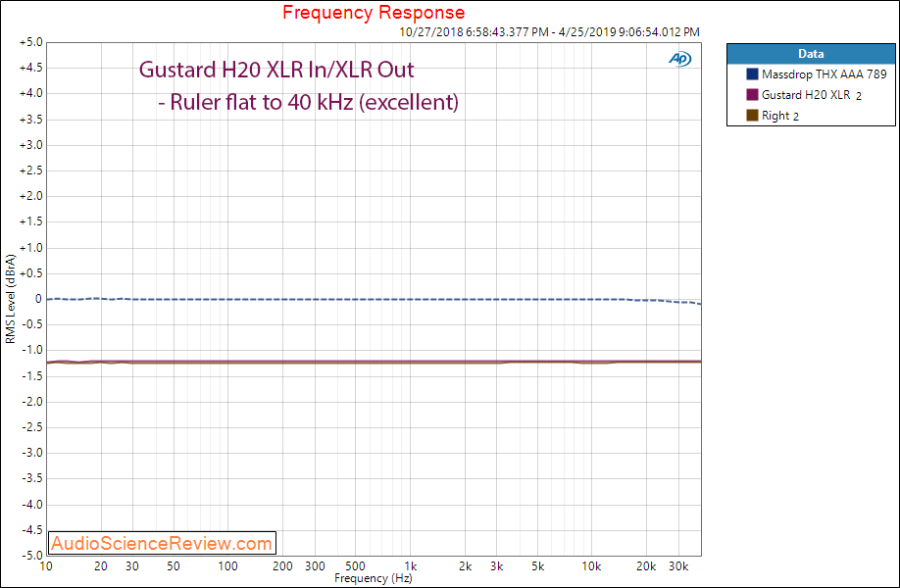Click the -5.0 y-axis tick label
The height and width of the screenshot is (588, 900).
(x=32, y=556)
